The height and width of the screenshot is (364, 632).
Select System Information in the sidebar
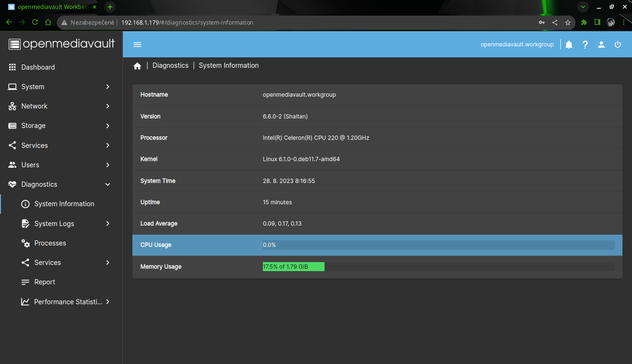pyautogui.click(x=61, y=204)
